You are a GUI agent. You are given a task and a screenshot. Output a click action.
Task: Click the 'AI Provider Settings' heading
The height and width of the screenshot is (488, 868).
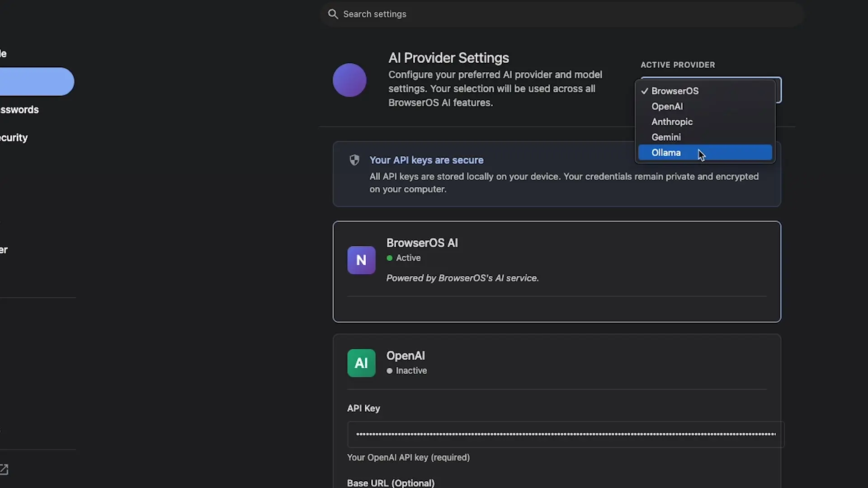tap(448, 58)
